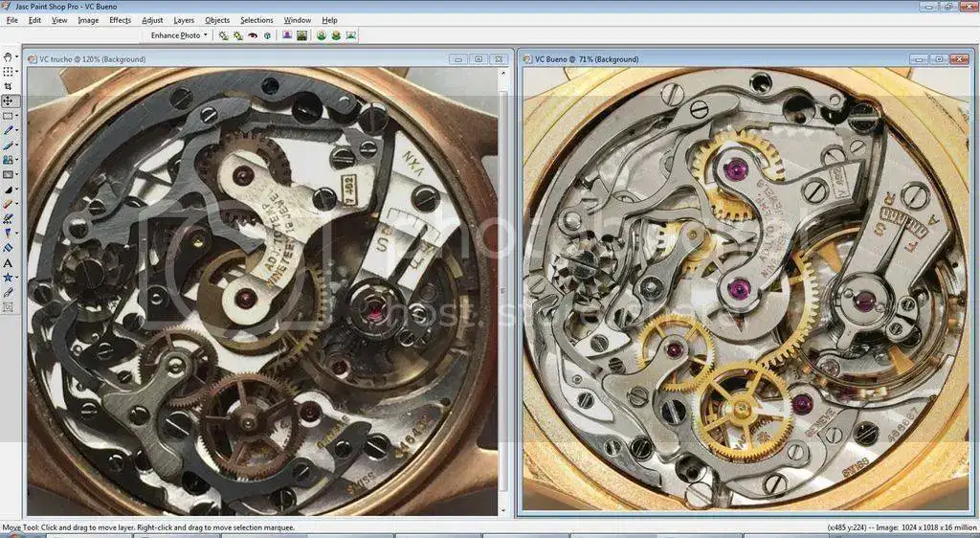
Task: Expand the Paint Brush flyout arrow
Action: 16,145
